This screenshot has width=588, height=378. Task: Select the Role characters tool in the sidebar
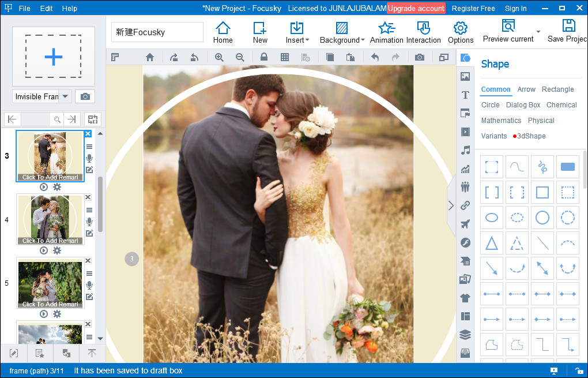[x=465, y=187]
